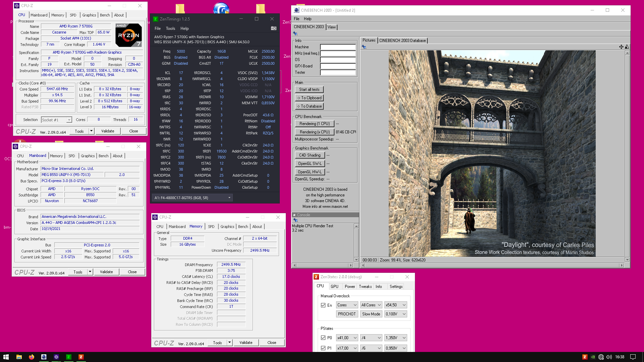Click the pin icon in the Console panel
This screenshot has width=644, height=362.
pyautogui.click(x=296, y=220)
